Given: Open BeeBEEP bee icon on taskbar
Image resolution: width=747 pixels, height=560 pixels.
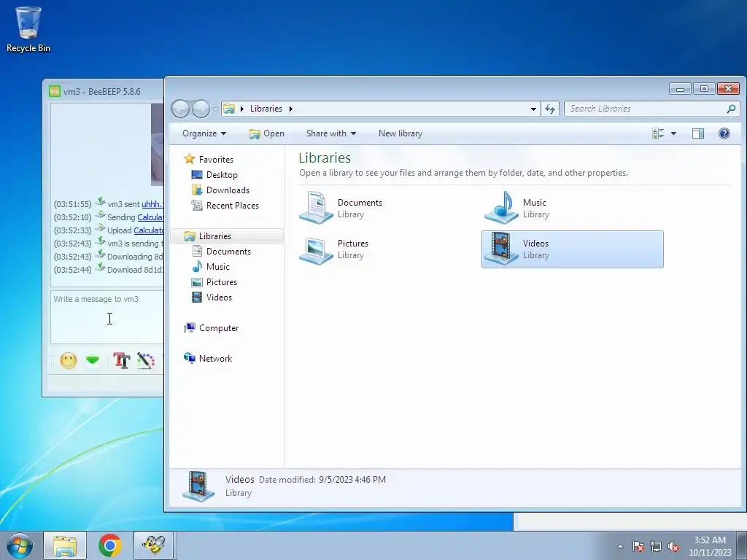Looking at the screenshot, I should coord(154,545).
